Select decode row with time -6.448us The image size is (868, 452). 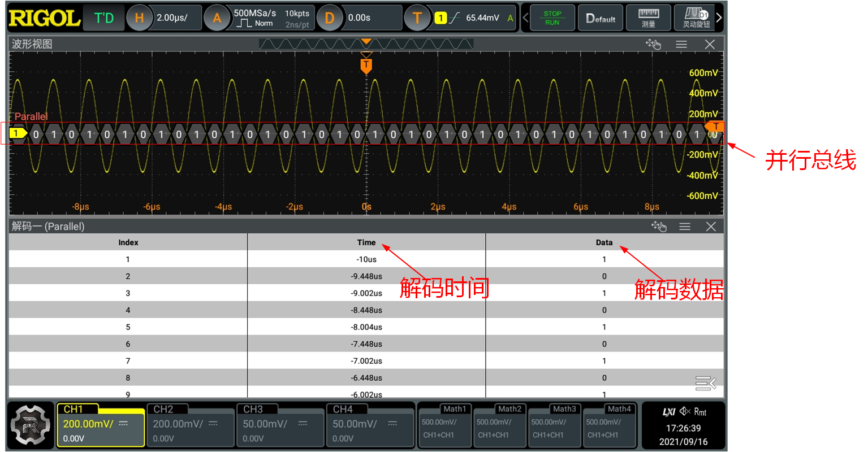pos(366,378)
